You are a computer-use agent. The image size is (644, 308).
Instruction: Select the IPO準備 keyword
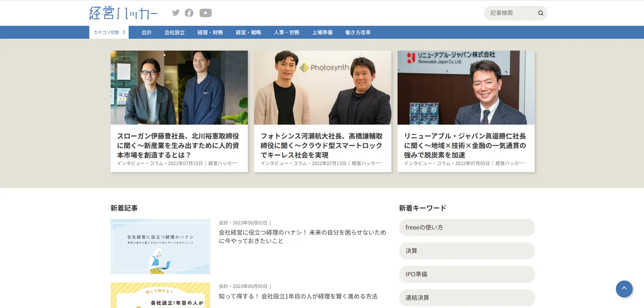pos(467,274)
